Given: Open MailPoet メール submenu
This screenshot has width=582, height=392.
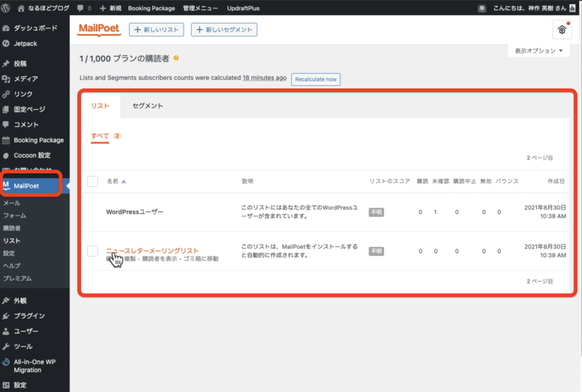Looking at the screenshot, I should [x=11, y=203].
